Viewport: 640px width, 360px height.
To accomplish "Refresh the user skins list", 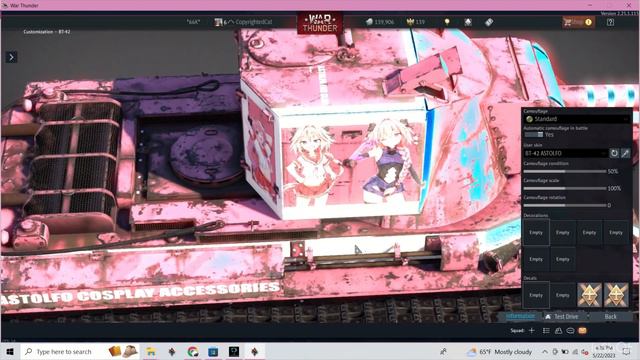I will pyautogui.click(x=614, y=153).
